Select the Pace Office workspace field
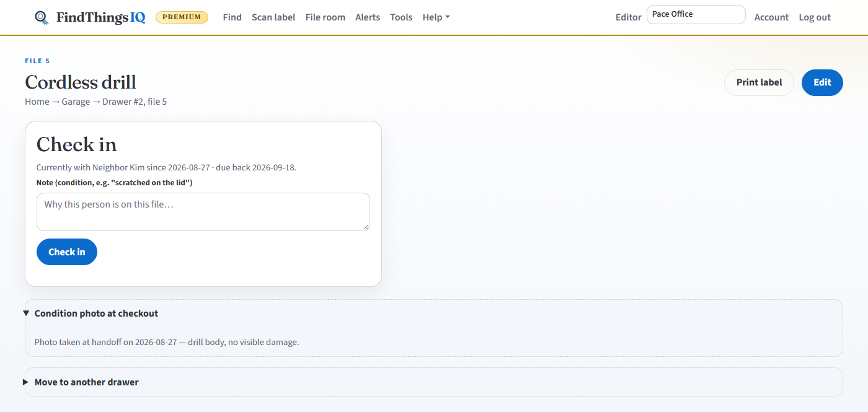 pos(696,14)
